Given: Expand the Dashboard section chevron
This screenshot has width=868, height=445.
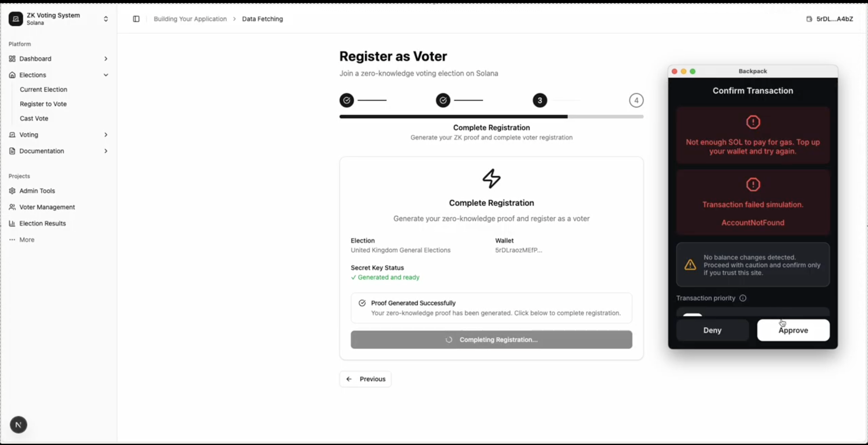Looking at the screenshot, I should [x=106, y=59].
